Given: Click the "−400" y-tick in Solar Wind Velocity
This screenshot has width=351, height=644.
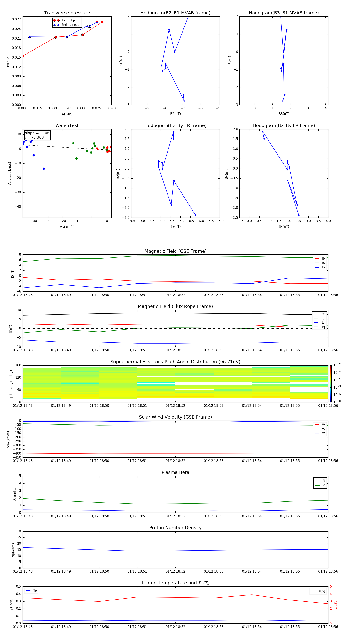Looking at the screenshot, I should point(17,454).
